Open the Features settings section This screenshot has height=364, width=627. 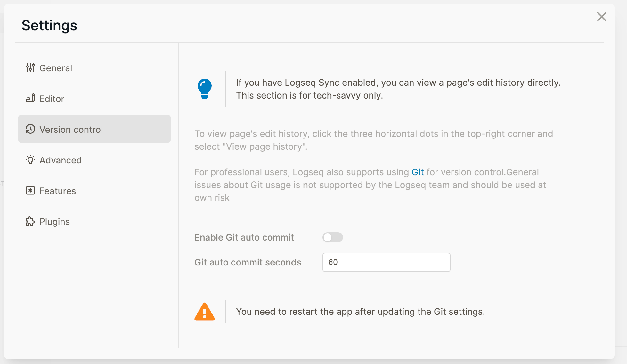[58, 191]
